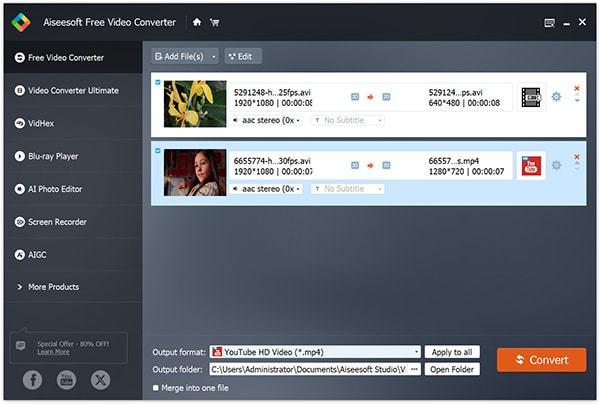This screenshot has width=600, height=404.
Task: Open the shopping cart icon
Action: point(215,23)
